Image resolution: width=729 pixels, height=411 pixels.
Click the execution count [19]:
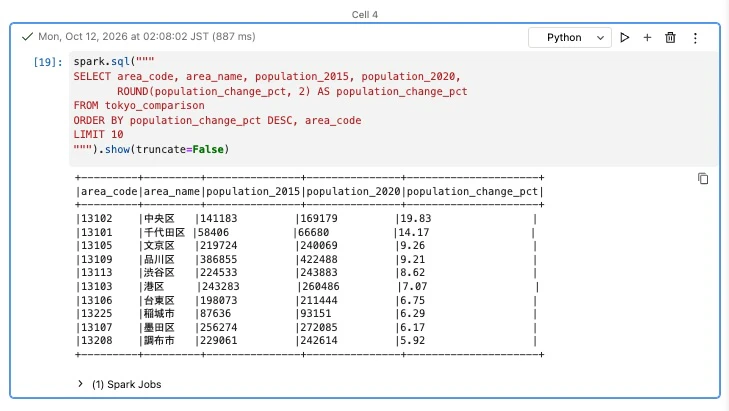click(47, 62)
